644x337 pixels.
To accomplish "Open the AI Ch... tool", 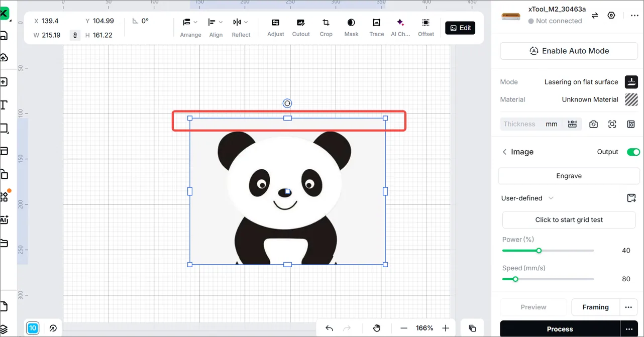I will click(400, 28).
